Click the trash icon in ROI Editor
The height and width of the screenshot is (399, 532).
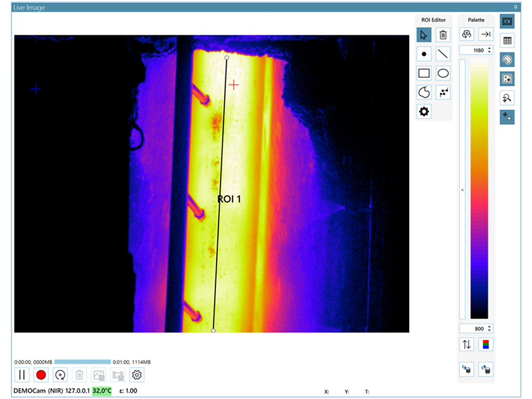tap(443, 35)
